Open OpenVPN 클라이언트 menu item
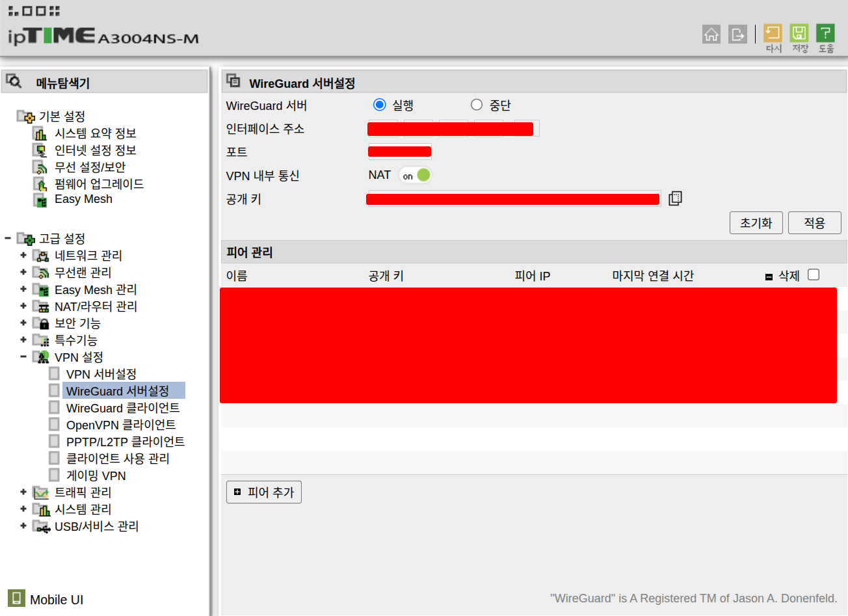848x616 pixels. [121, 425]
